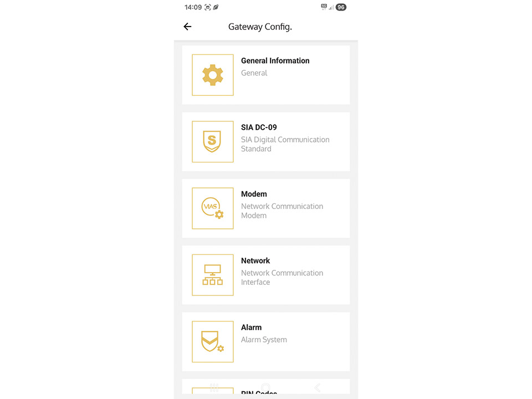Click 'SIA Digital Communication Standard' description
This screenshot has width=532, height=399.
coord(285,144)
